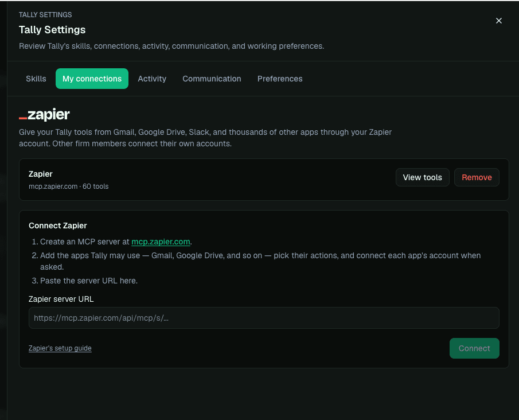
Task: Click 'Paste the server URL here.' step
Action: pyautogui.click(x=89, y=281)
